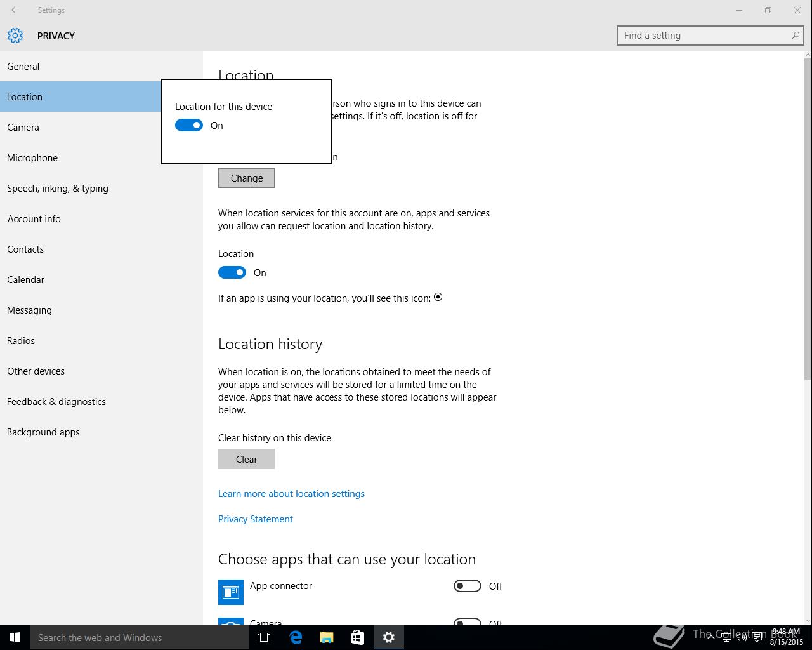The height and width of the screenshot is (650, 812).
Task: Open Learn more about location settings
Action: pyautogui.click(x=291, y=494)
